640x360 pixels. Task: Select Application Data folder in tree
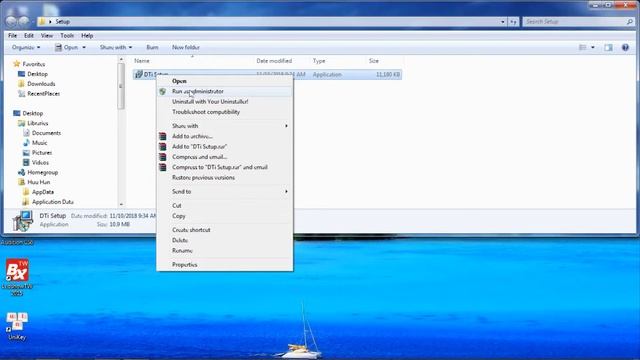tap(52, 202)
